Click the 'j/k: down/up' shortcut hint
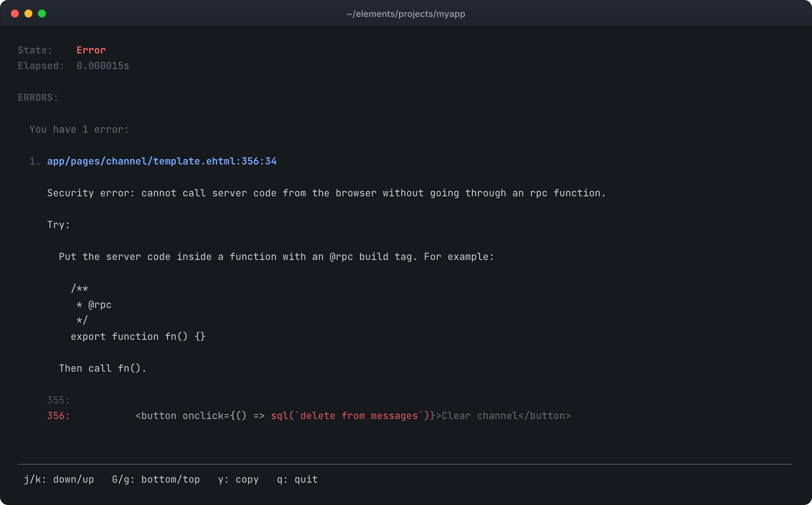This screenshot has width=812, height=505. click(59, 479)
